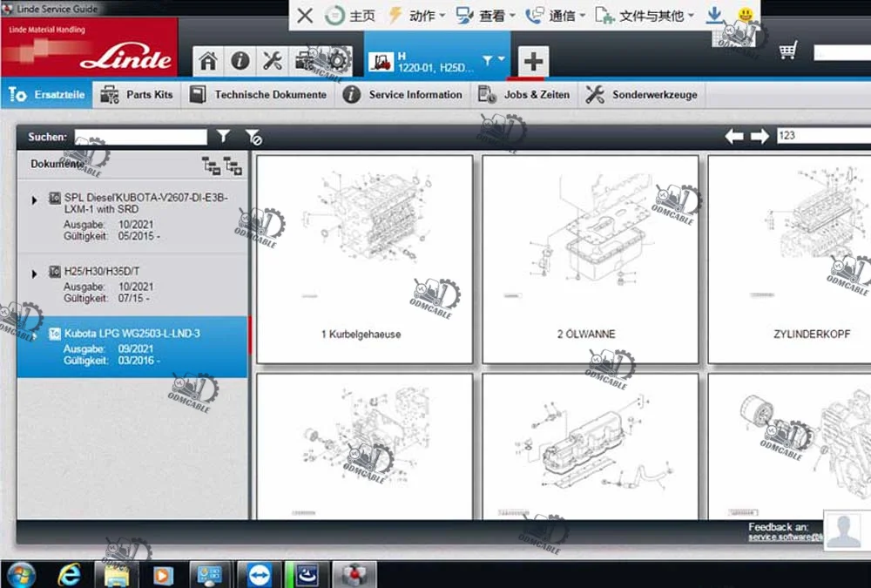Open the info icon in top toolbar
Image resolution: width=871 pixels, height=588 pixels.
point(240,61)
